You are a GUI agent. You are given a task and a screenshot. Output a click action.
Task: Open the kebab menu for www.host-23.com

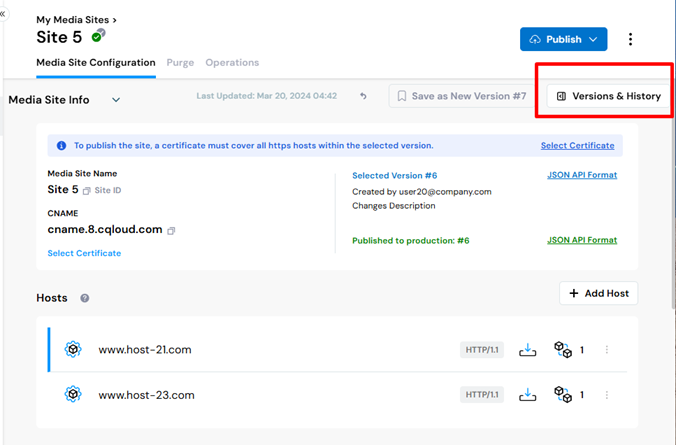(607, 395)
